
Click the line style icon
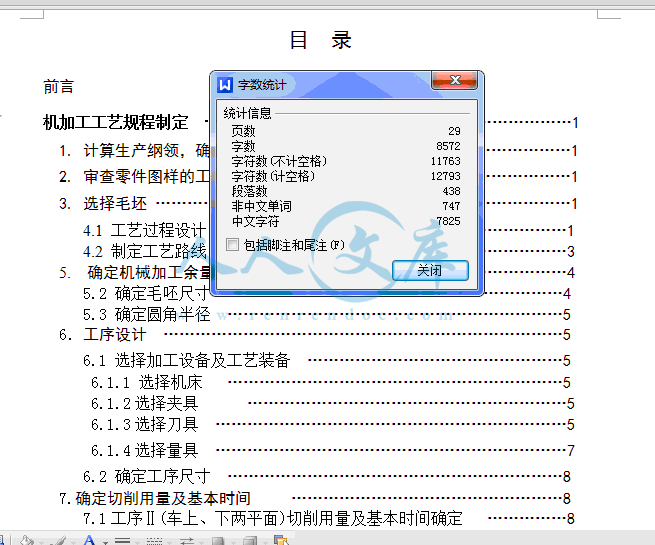pos(122,541)
